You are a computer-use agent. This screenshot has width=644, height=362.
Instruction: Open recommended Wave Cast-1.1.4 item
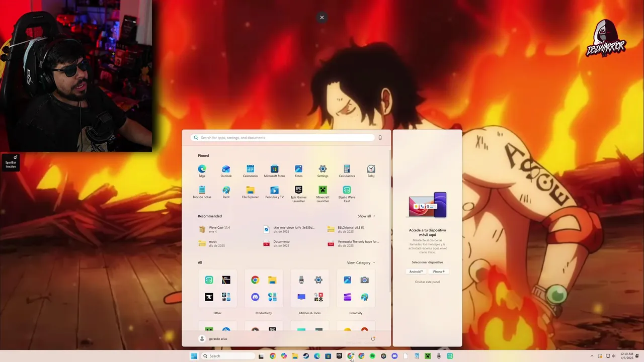click(215, 229)
